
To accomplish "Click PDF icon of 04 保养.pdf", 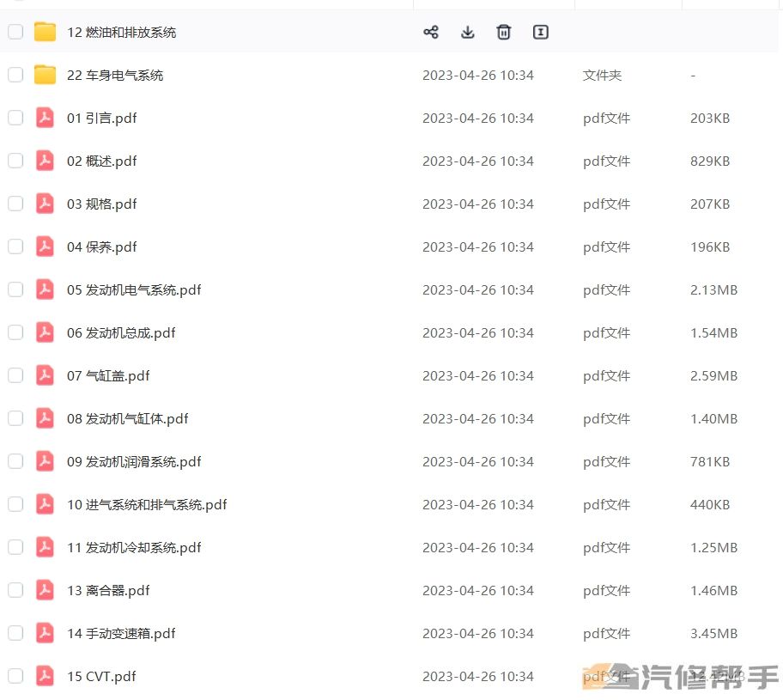I will (x=45, y=247).
